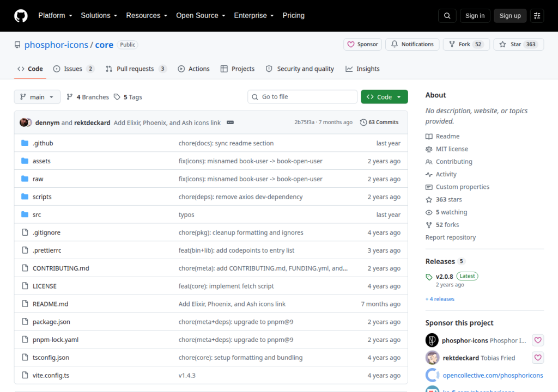This screenshot has width=558, height=392.
Task: Select the Code tab
Action: pos(31,69)
